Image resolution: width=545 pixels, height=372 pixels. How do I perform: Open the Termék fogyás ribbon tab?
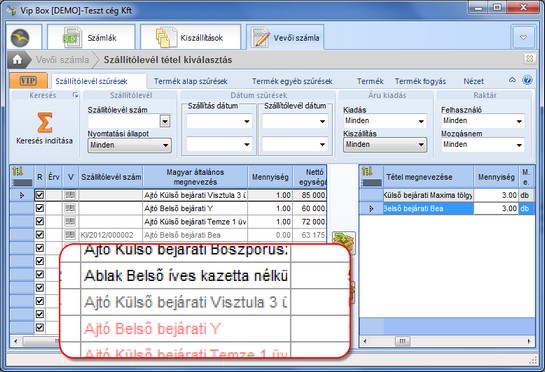click(420, 81)
